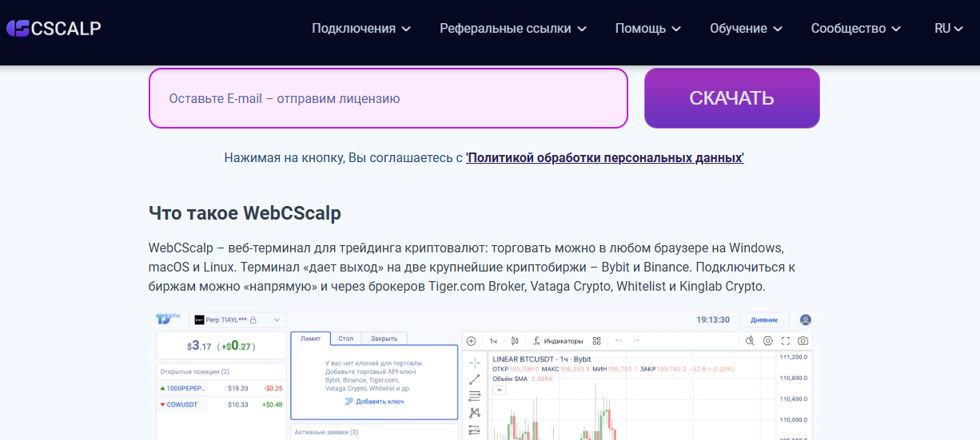Viewport: 980px width, 440px height.
Task: Open the RU language selector
Action: (949, 29)
